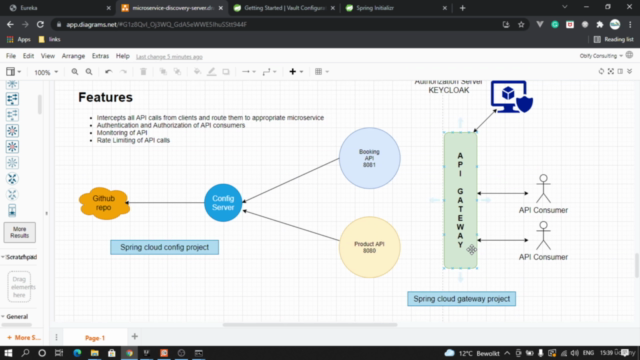Open the Reading list

[x=613, y=39]
